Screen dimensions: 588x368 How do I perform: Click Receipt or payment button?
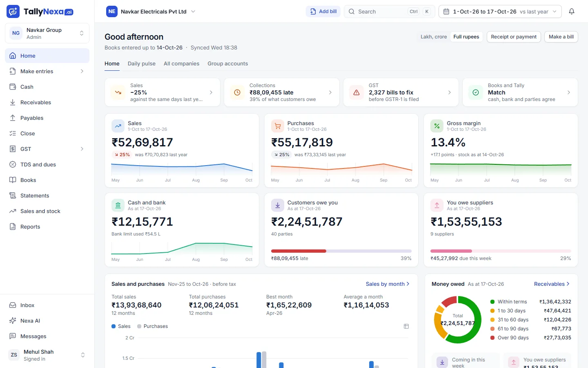[514, 37]
